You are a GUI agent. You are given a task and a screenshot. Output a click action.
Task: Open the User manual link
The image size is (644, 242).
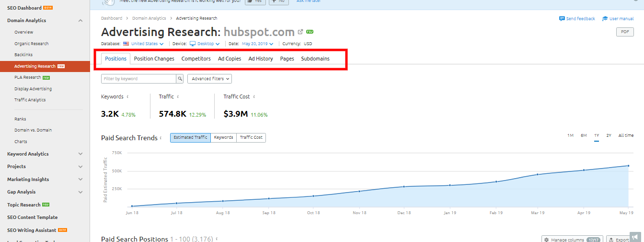point(621,18)
